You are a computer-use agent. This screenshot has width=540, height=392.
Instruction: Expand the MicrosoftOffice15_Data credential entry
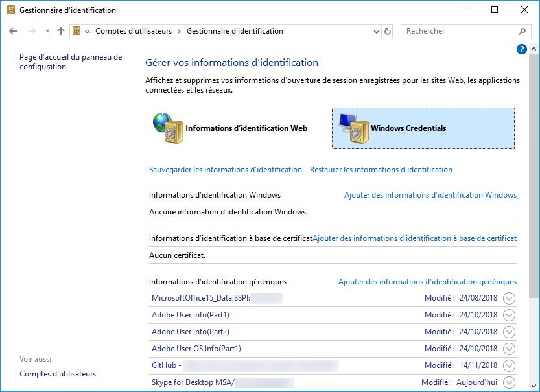(509, 298)
